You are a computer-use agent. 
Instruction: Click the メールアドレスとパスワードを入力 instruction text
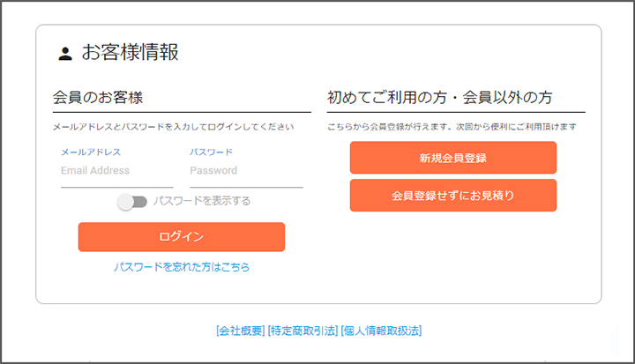(174, 127)
